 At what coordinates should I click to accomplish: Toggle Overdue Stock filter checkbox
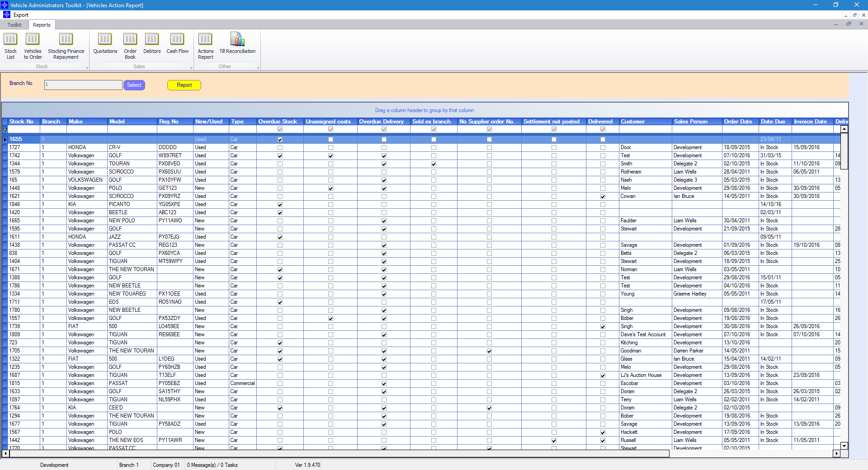click(x=280, y=129)
